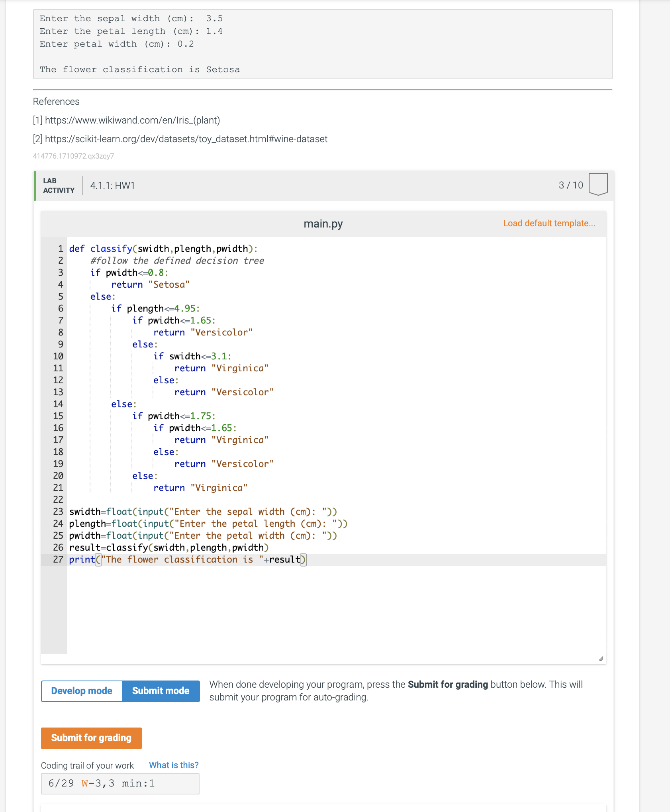Image resolution: width=670 pixels, height=812 pixels.
Task: Click the main.py file title
Action: tap(323, 224)
